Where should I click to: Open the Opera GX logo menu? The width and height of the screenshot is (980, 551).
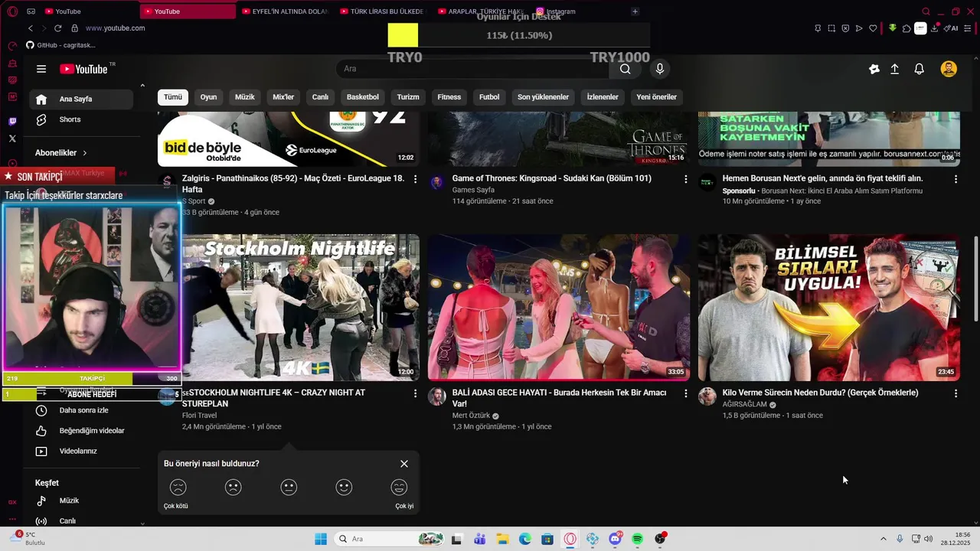11,11
